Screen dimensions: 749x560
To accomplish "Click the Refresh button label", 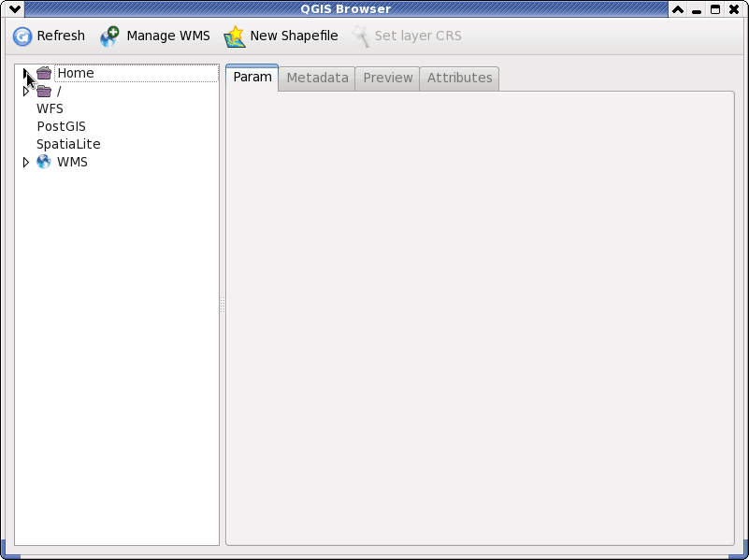I will coord(61,36).
